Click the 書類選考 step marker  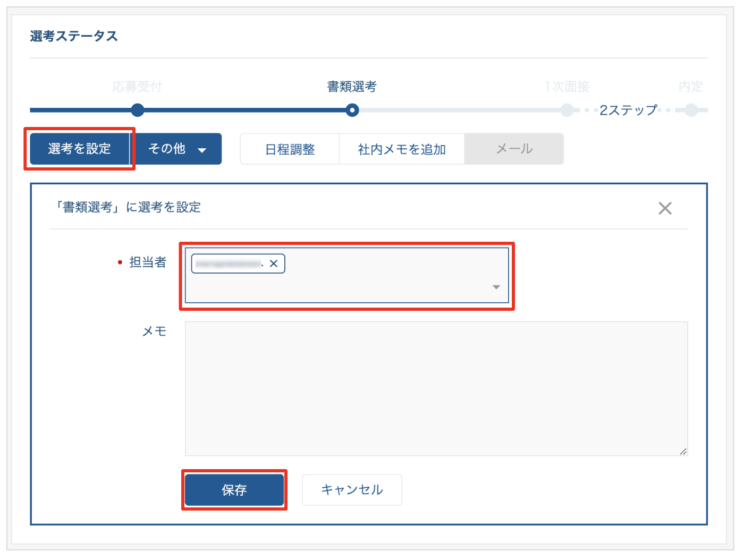tap(352, 110)
